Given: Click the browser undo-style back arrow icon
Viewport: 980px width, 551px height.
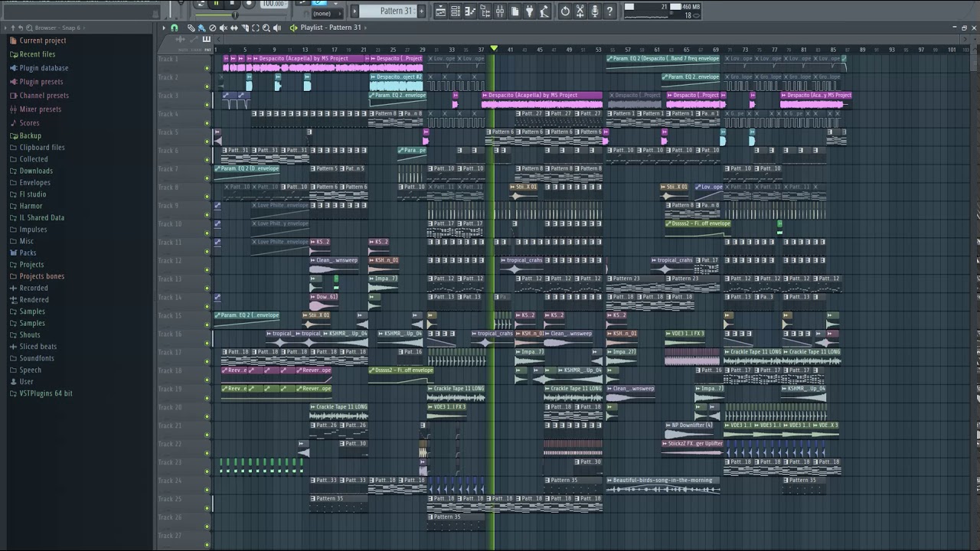Looking at the screenshot, I should [x=21, y=28].
